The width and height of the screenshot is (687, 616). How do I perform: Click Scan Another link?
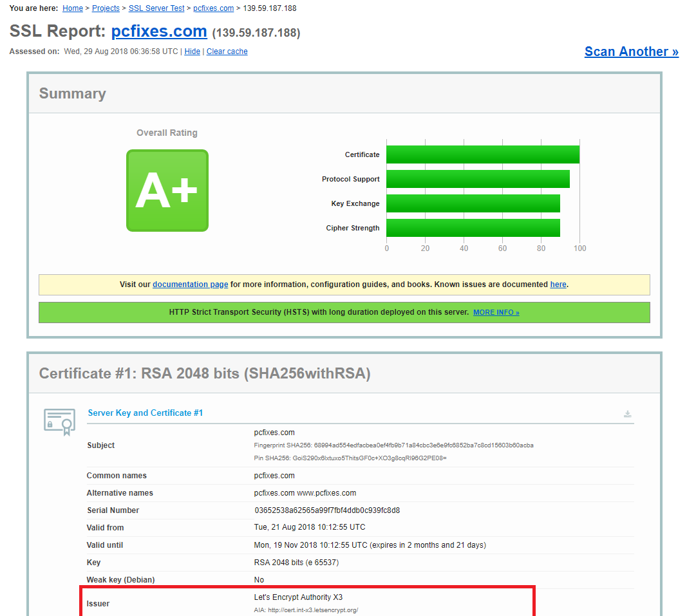[x=632, y=51]
